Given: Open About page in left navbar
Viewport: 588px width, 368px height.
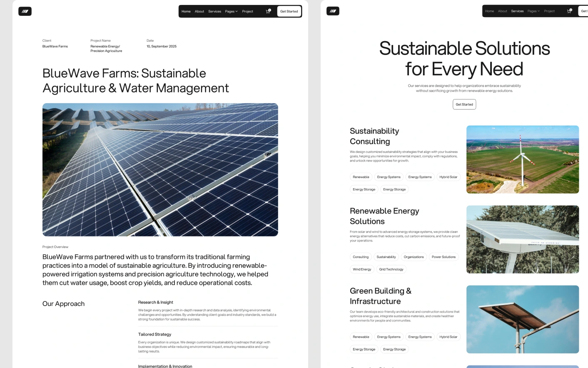Looking at the screenshot, I should click(x=199, y=11).
